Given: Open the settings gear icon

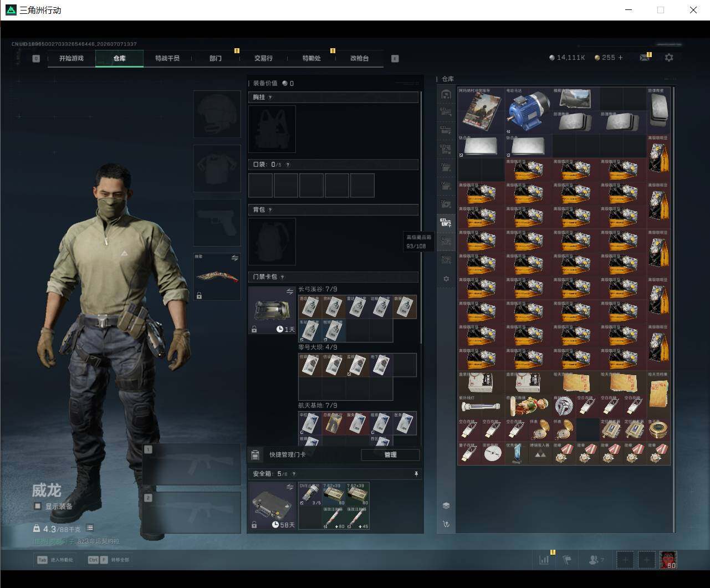Looking at the screenshot, I should 669,58.
